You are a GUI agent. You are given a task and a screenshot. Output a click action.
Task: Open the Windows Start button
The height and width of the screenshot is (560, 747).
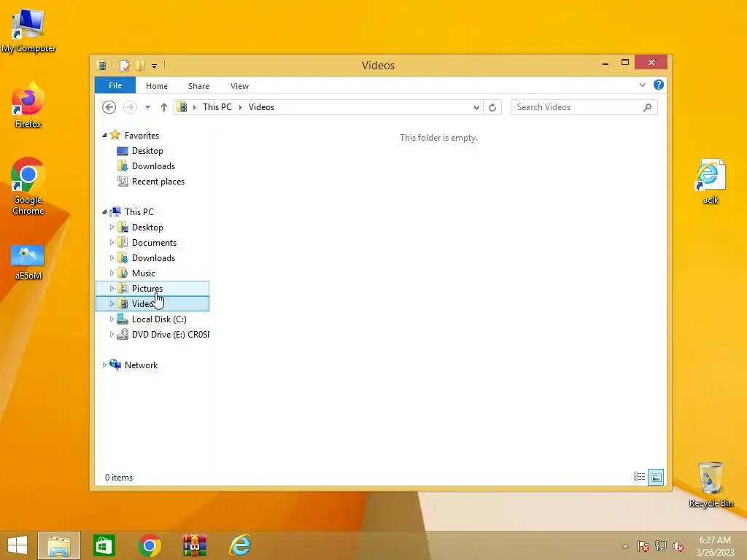pyautogui.click(x=18, y=545)
